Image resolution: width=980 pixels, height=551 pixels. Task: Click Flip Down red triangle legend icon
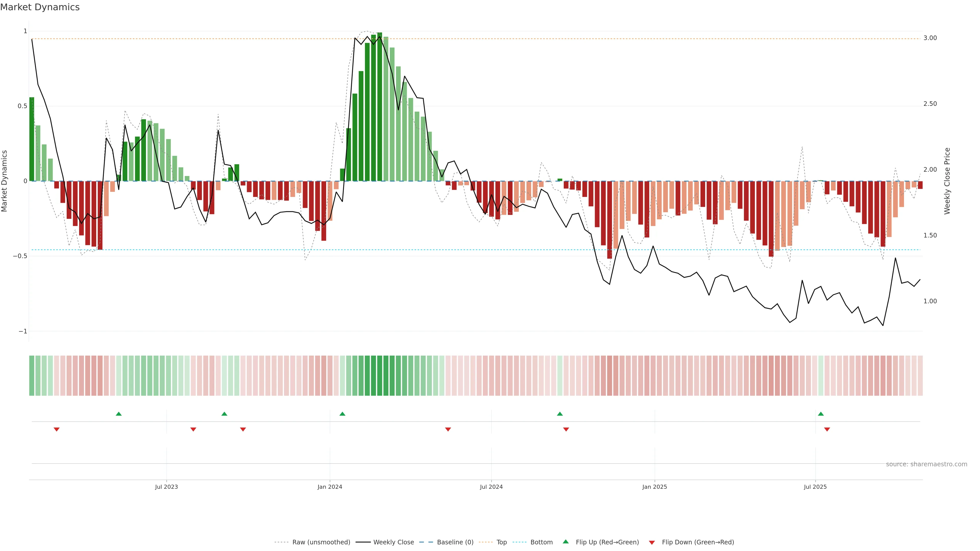click(652, 542)
